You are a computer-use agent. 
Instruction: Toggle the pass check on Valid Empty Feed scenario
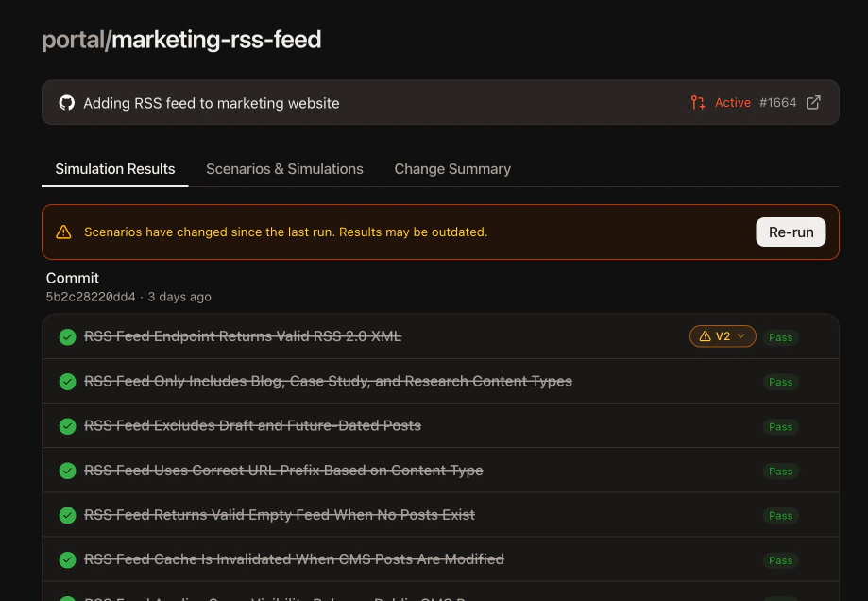67,515
